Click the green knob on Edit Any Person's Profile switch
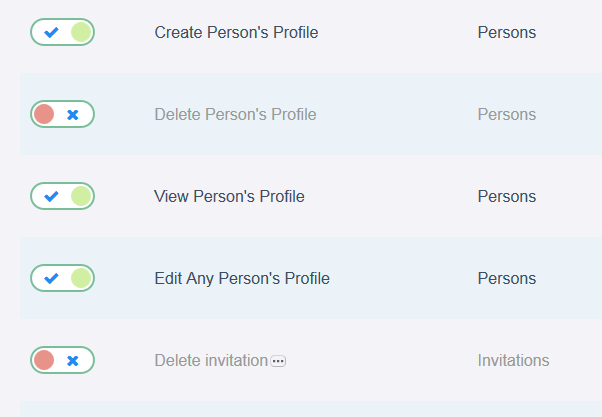602x417 pixels. tap(81, 278)
